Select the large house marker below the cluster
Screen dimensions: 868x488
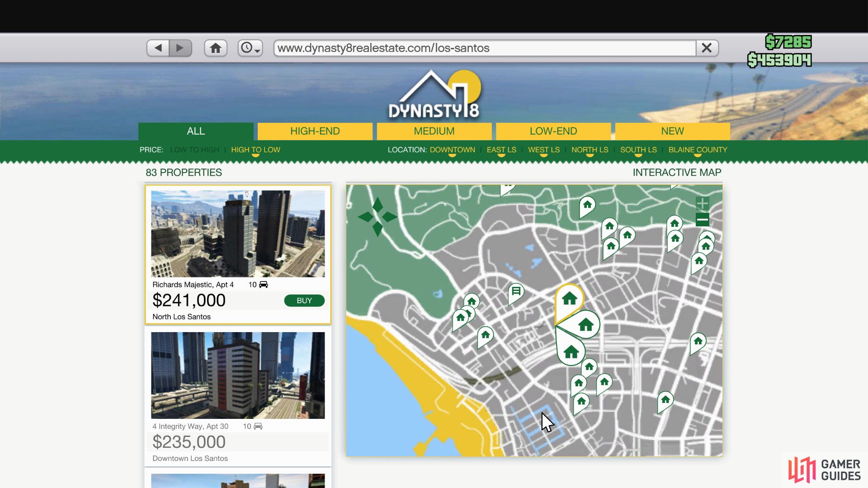(x=571, y=351)
